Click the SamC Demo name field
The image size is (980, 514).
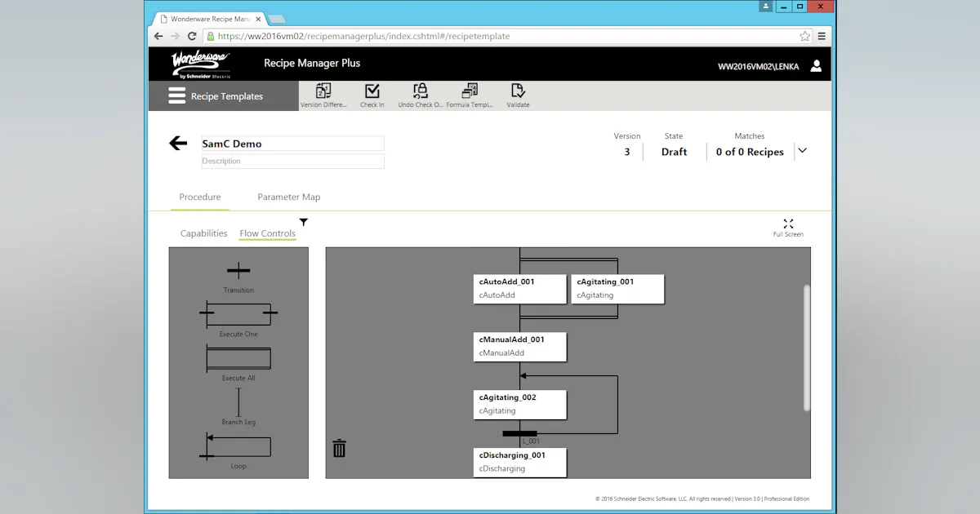292,144
